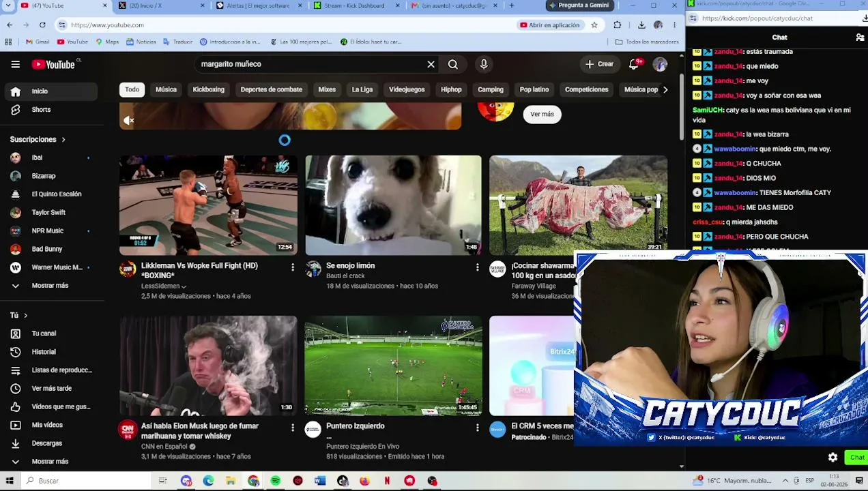Screen dimensions: 868x491
Task: Open options for Elon Musk CNN video
Action: coord(292,428)
